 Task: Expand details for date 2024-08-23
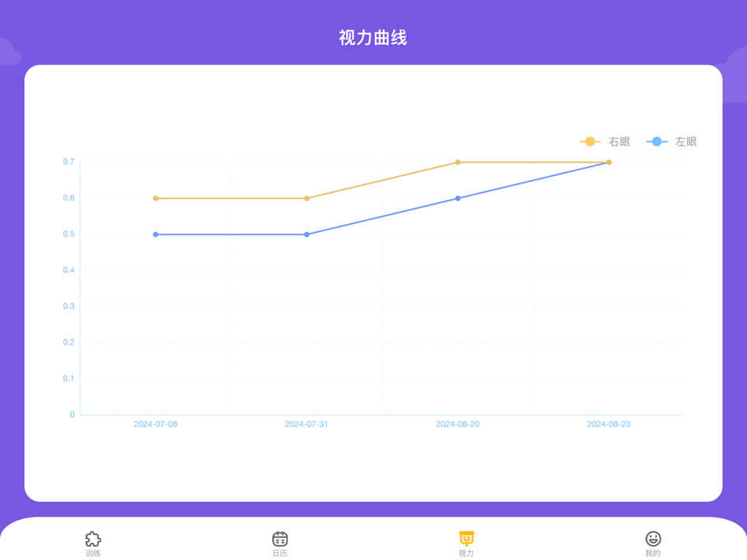click(609, 424)
